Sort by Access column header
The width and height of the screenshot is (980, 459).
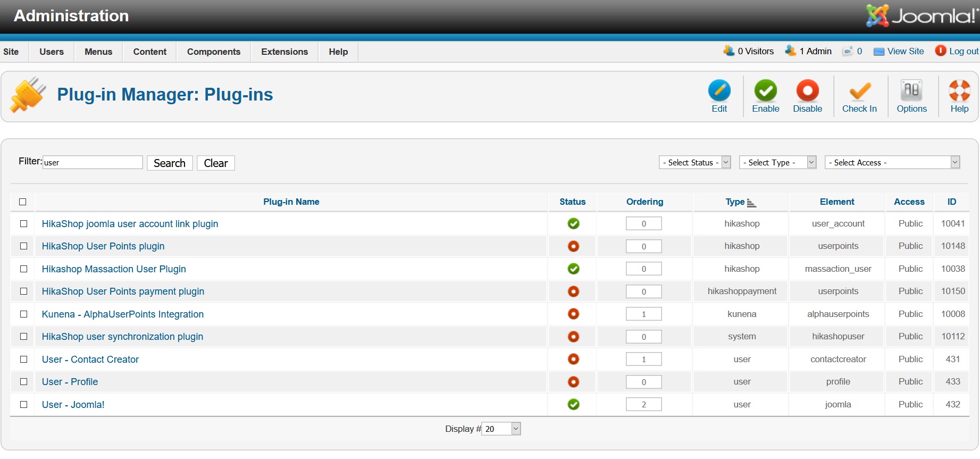(909, 202)
